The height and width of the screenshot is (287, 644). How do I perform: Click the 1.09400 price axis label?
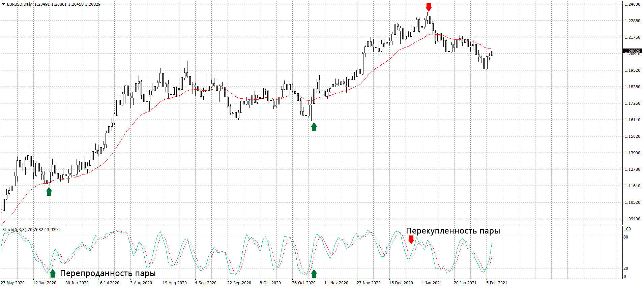pos(632,219)
